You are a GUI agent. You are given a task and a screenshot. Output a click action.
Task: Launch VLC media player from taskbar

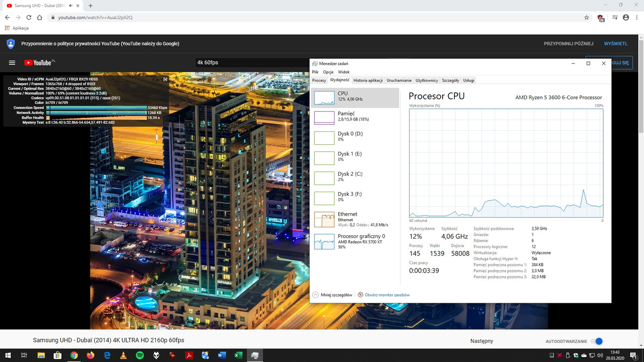point(124,355)
